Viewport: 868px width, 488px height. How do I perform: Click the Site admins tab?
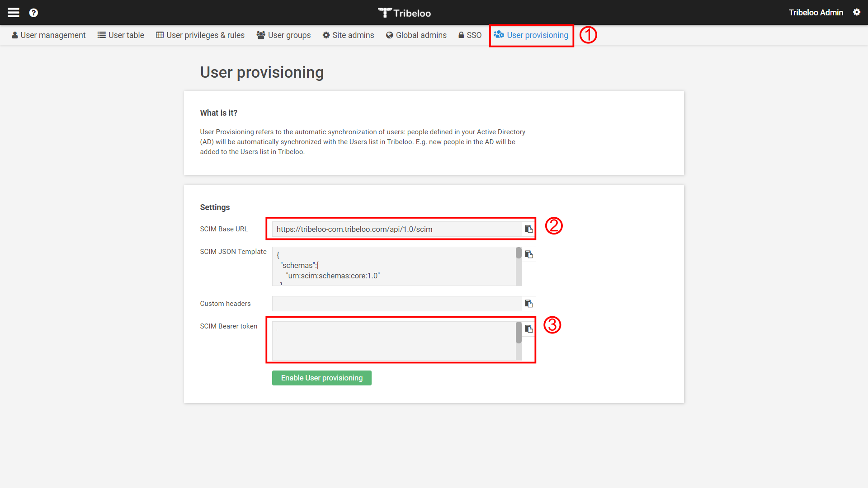click(x=349, y=34)
